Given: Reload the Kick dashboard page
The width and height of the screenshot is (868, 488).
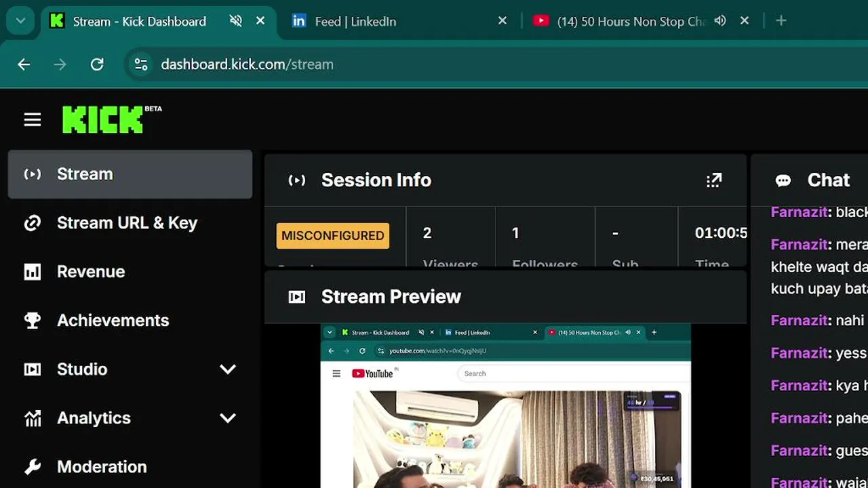Looking at the screenshot, I should coord(97,64).
